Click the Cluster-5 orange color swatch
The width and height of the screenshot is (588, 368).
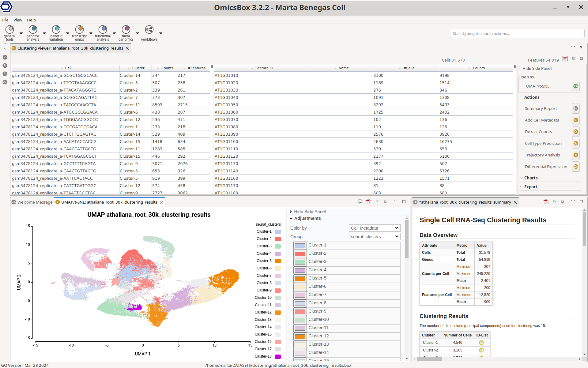click(300, 278)
